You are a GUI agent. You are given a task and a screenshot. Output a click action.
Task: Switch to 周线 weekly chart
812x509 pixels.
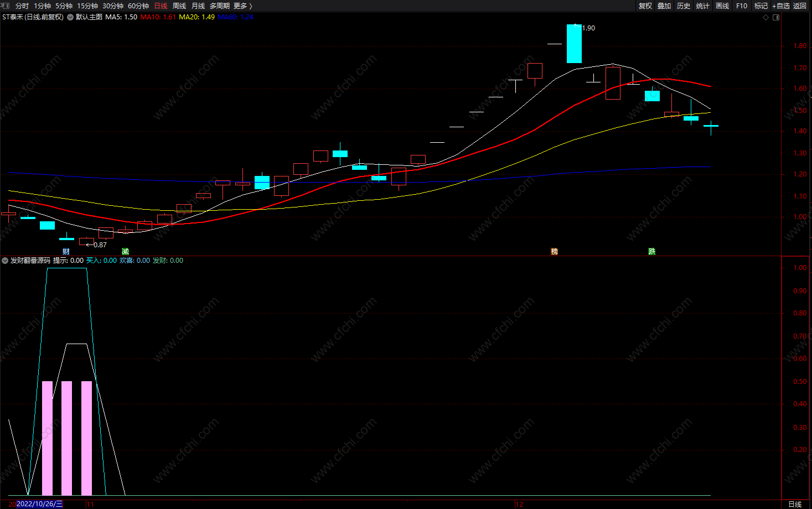point(179,6)
